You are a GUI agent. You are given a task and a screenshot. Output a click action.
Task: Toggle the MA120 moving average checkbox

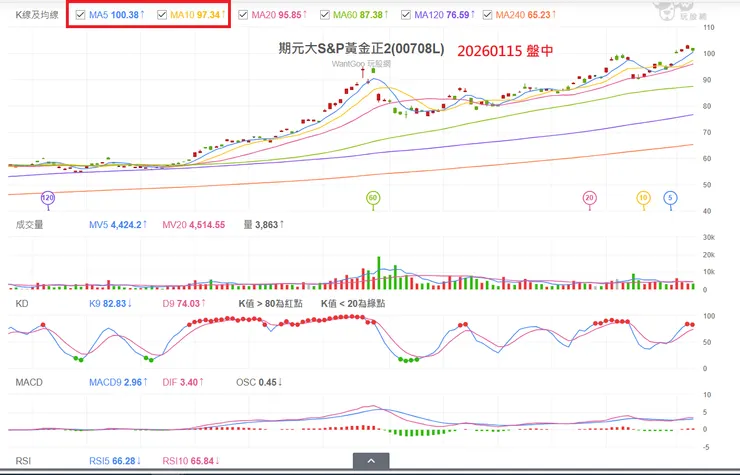(x=406, y=15)
